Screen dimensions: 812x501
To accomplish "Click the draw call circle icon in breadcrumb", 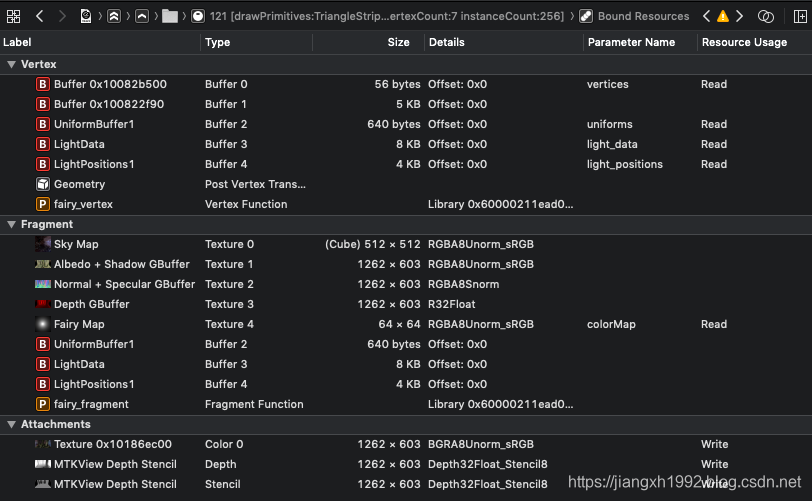I will click(x=198, y=16).
